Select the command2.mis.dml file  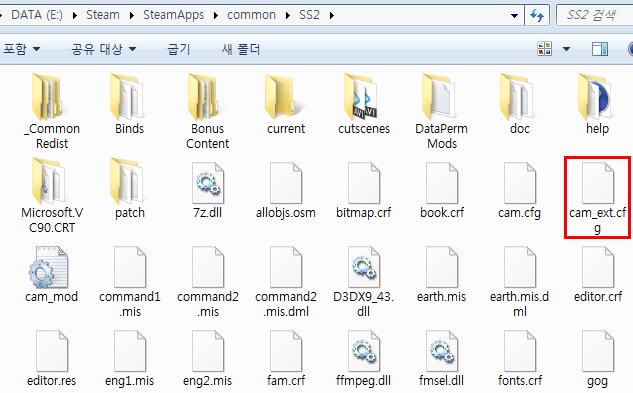click(x=286, y=282)
